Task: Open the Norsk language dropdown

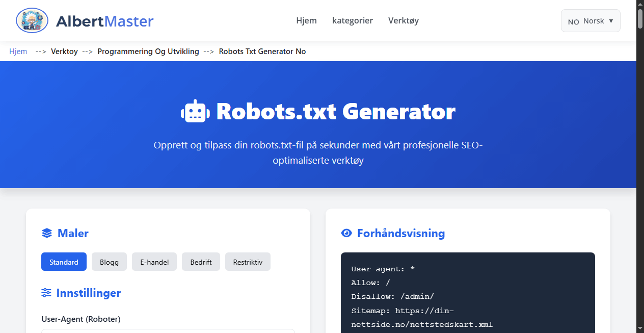Action: click(x=590, y=20)
